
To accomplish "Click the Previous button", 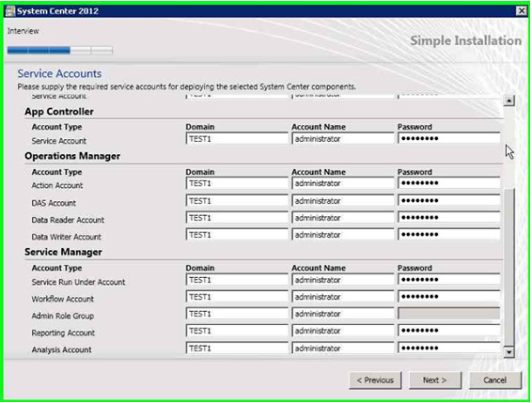I will (x=375, y=380).
